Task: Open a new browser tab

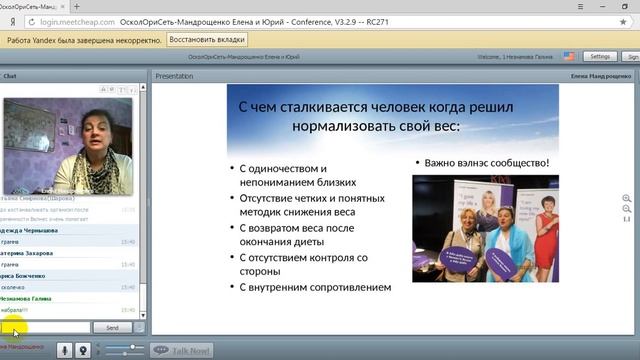Action: coord(77,7)
